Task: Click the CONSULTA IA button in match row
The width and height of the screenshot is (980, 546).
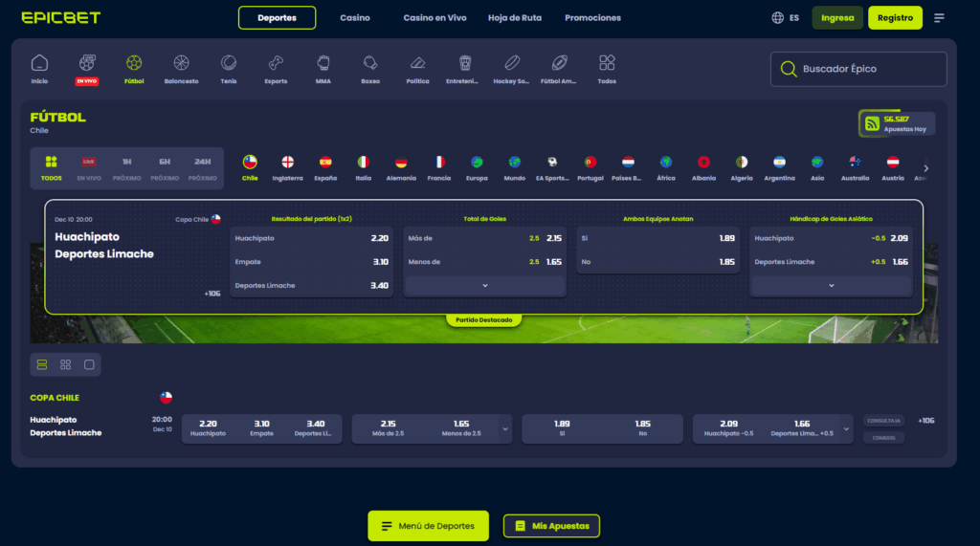Action: [x=883, y=421]
